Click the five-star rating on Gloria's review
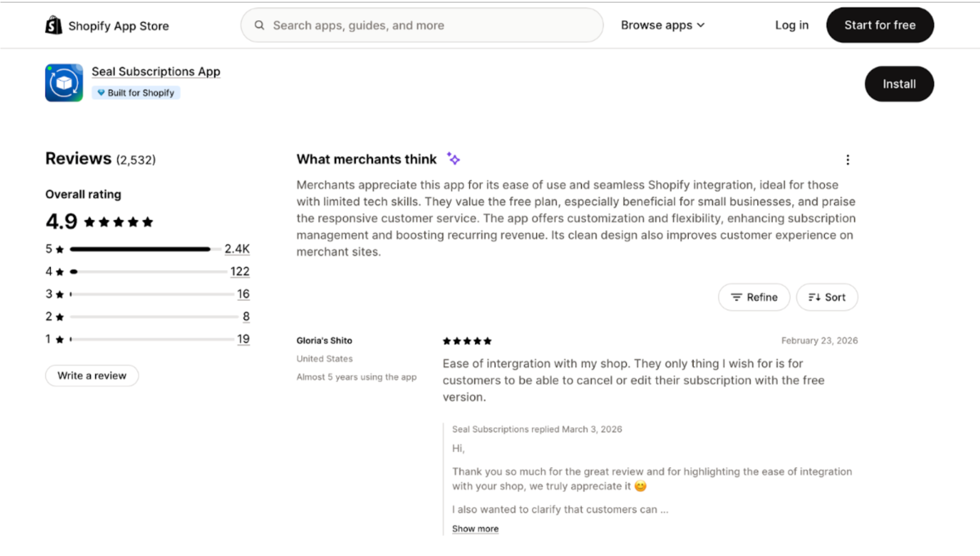This screenshot has height=556, width=980. pyautogui.click(x=467, y=341)
